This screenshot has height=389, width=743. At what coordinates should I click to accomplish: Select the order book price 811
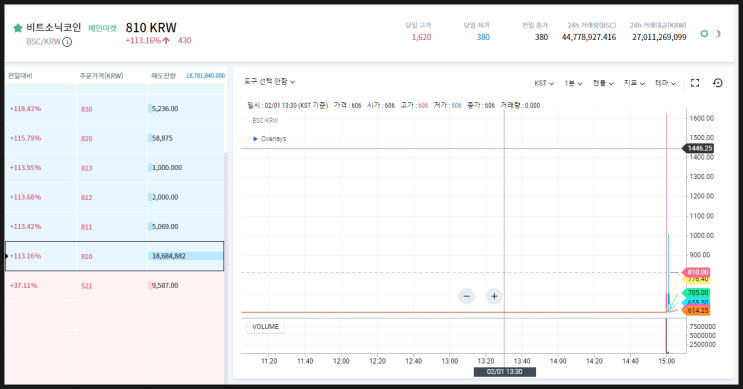86,226
